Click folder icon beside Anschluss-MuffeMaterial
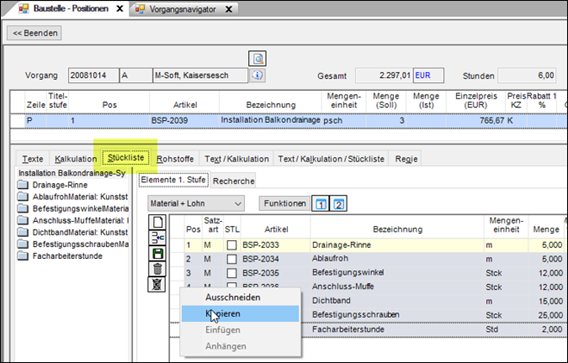The image size is (568, 363). 23,220
